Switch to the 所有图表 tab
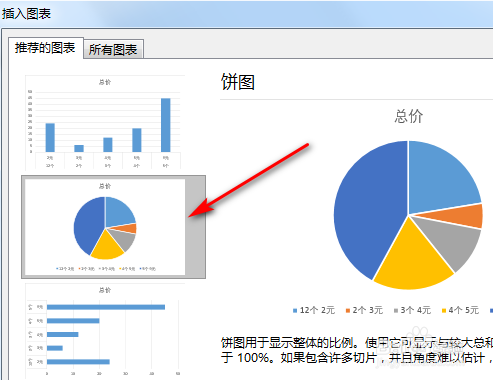 pos(113,49)
